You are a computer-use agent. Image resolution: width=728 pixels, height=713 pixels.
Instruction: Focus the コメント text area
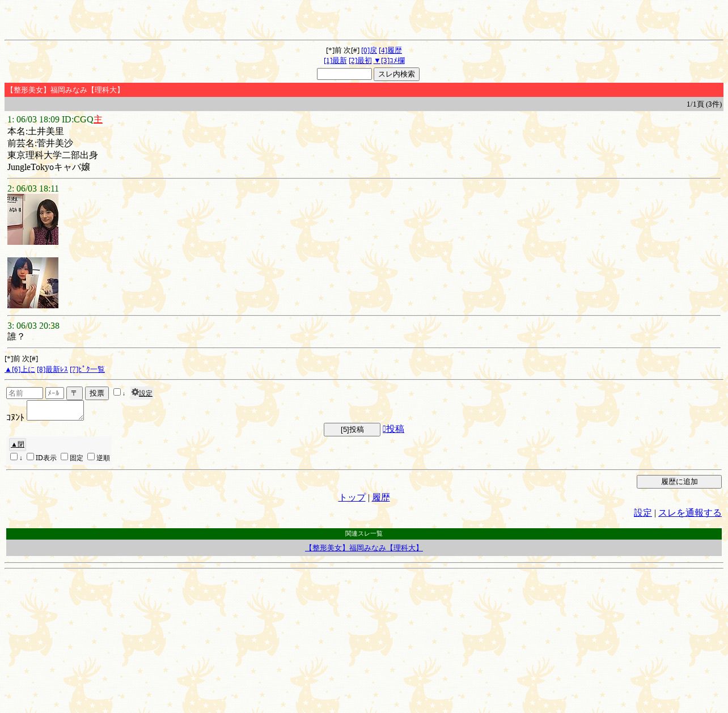tap(55, 410)
